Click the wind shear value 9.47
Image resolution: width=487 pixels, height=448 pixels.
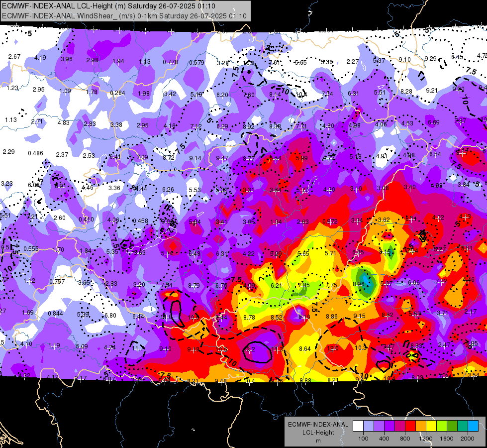click(222, 158)
